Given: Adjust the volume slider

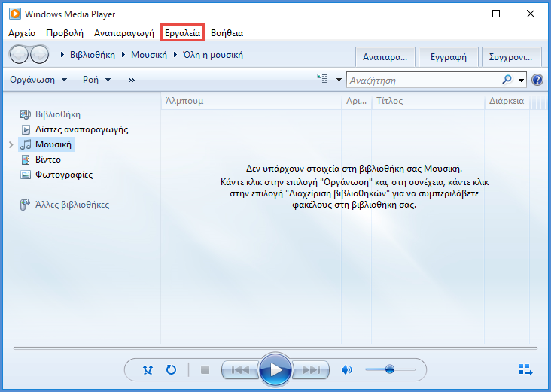Looking at the screenshot, I should tap(390, 369).
